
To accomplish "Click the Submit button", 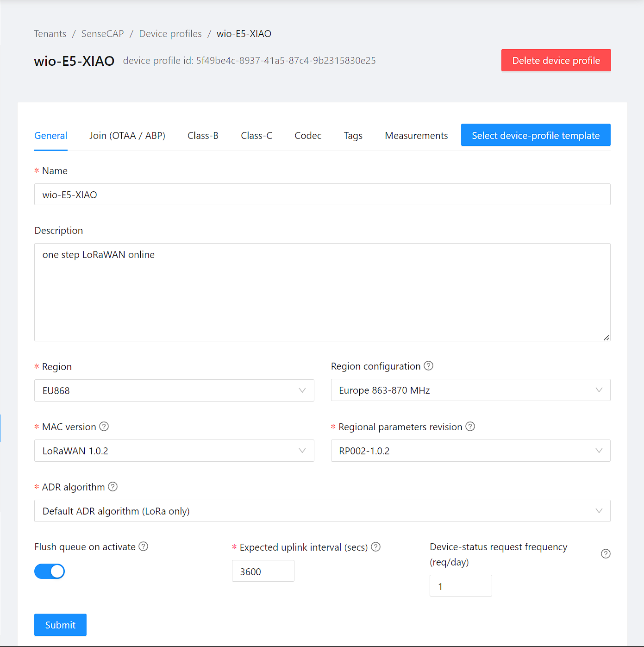I will point(60,625).
